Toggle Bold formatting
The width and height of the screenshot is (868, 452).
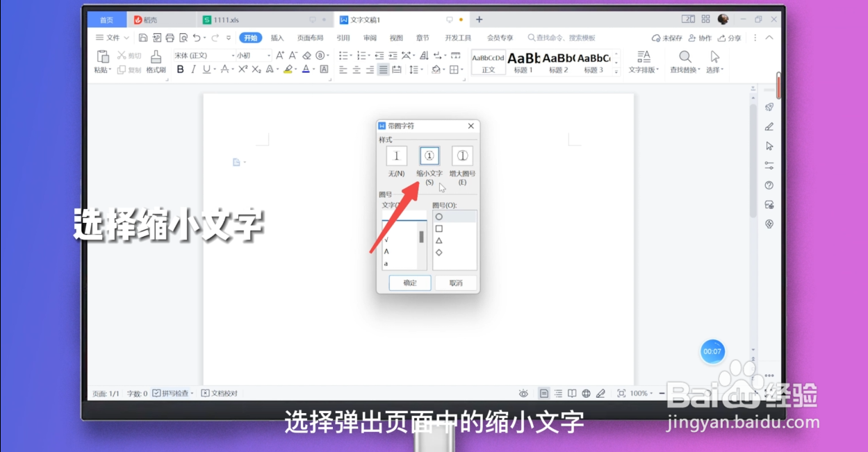180,69
